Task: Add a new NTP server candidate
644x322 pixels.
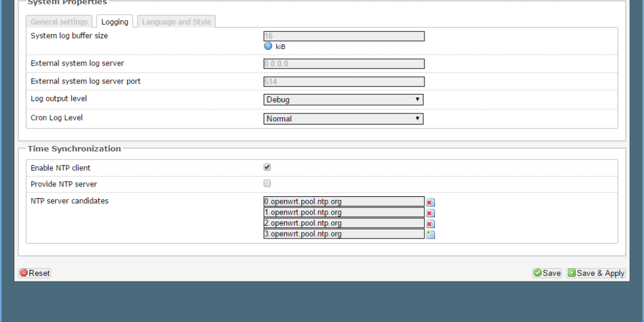Action: [x=431, y=234]
